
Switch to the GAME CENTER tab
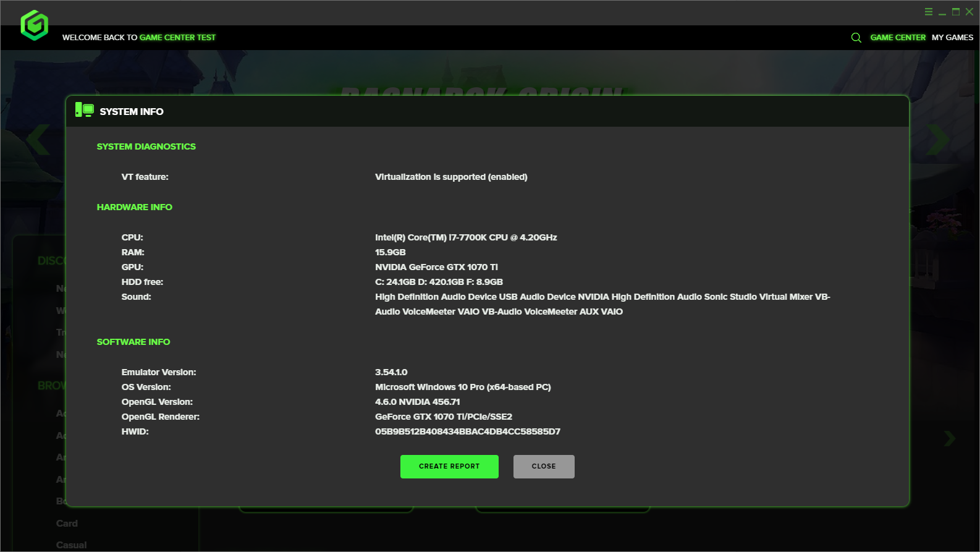(x=898, y=38)
